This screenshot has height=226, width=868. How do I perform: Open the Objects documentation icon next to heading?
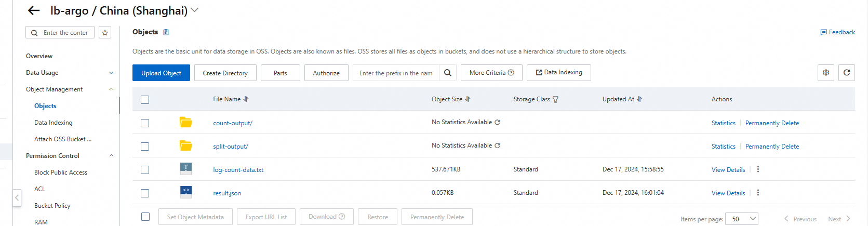(x=166, y=32)
